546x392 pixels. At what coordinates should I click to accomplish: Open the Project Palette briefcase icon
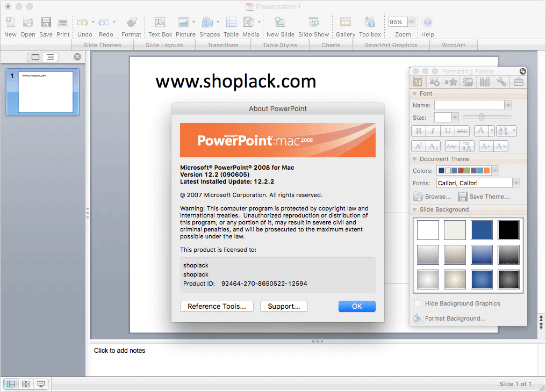[x=518, y=82]
